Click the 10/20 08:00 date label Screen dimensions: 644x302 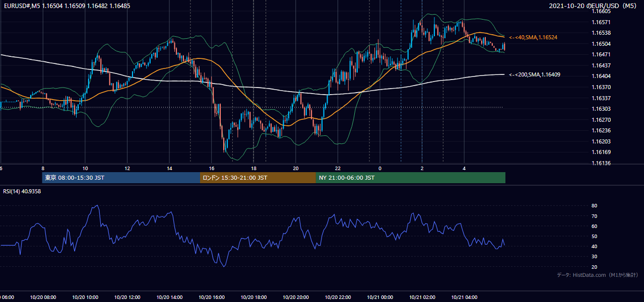click(x=43, y=297)
